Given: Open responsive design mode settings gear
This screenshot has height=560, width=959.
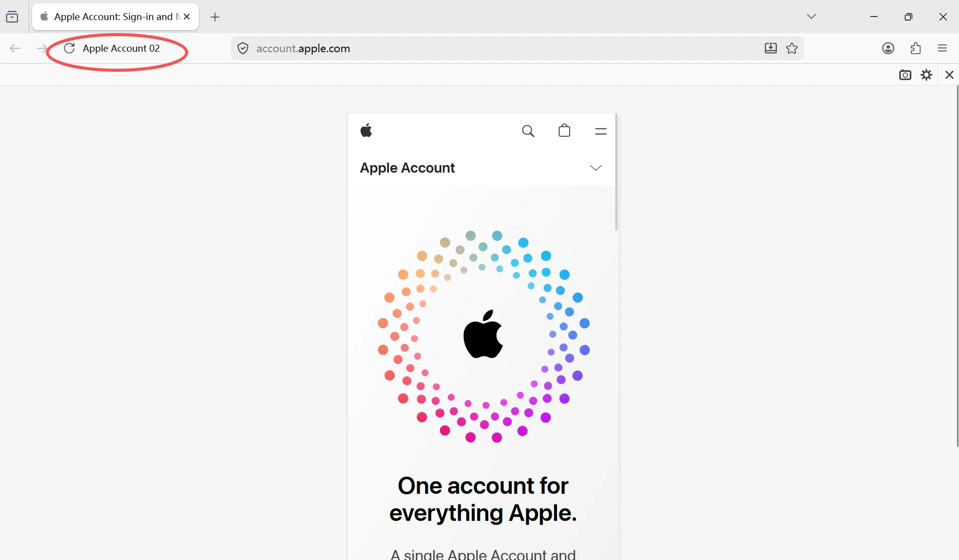Looking at the screenshot, I should point(926,75).
